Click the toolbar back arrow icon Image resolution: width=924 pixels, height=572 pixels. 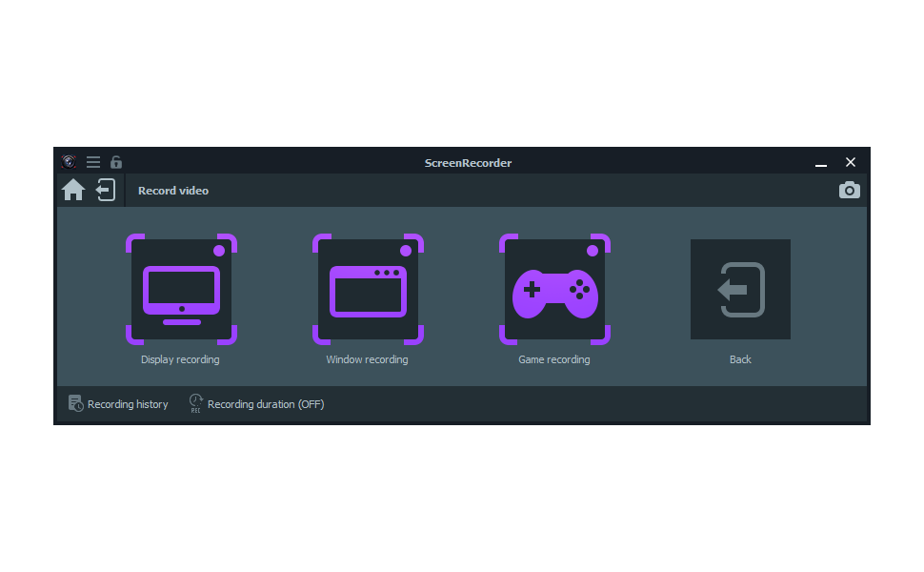[x=106, y=190]
